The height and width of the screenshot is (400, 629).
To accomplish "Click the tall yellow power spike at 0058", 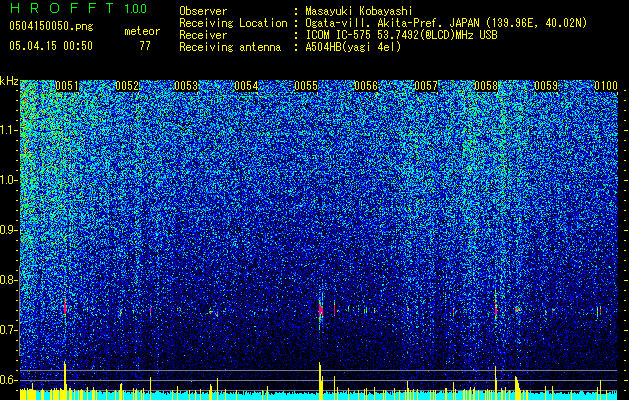I will (x=496, y=382).
